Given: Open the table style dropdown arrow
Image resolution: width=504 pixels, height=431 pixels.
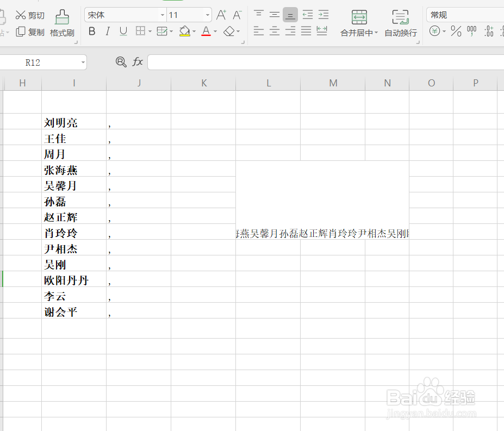Looking at the screenshot, I should (171, 32).
